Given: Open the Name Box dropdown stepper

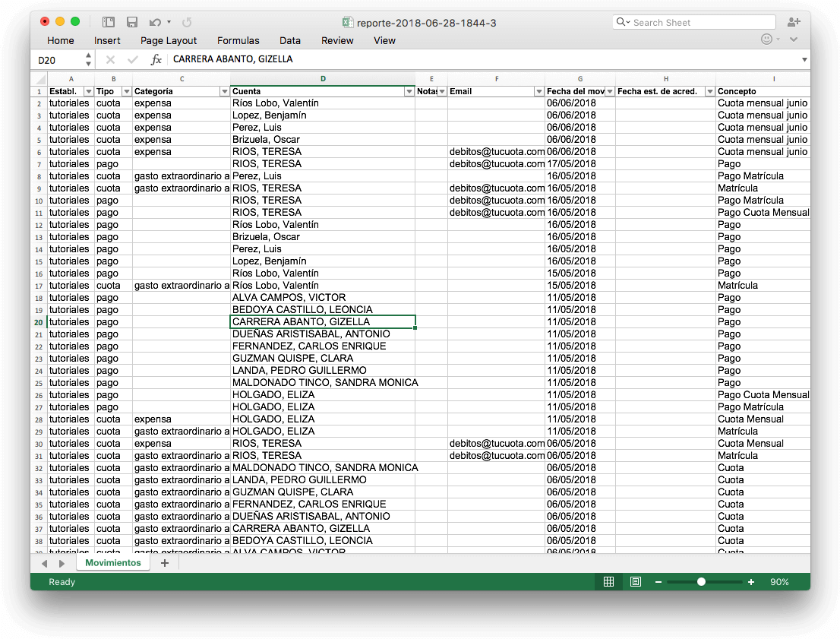Looking at the screenshot, I should [x=88, y=59].
